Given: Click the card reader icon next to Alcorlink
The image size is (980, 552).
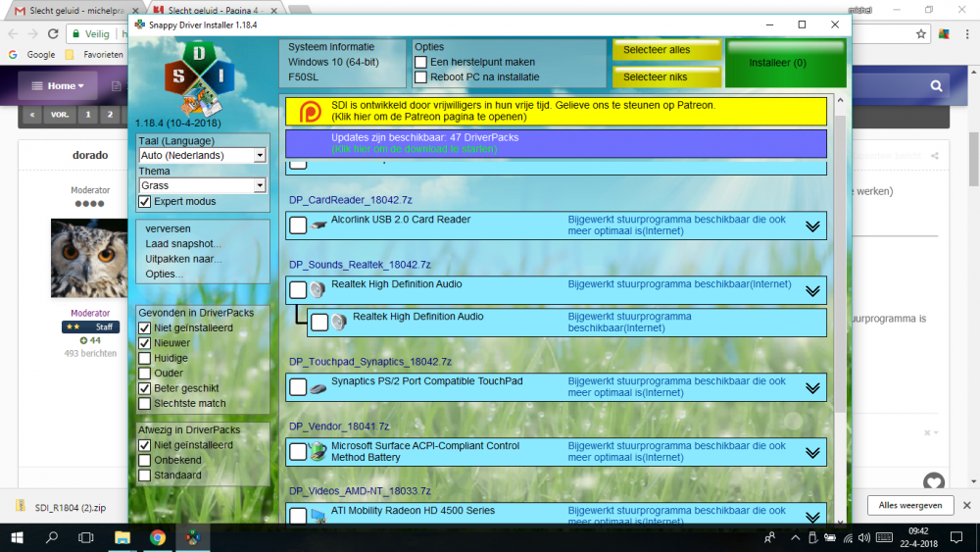Looking at the screenshot, I should coord(318,226).
